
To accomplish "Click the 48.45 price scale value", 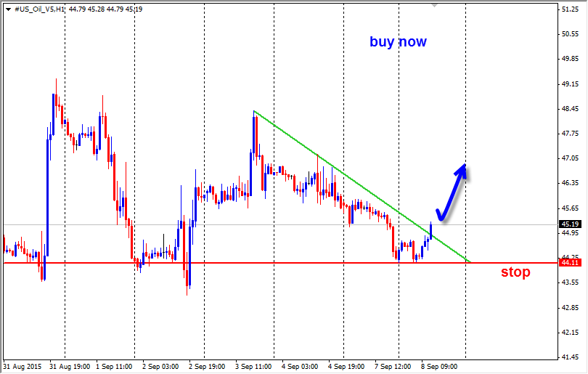I will pyautogui.click(x=570, y=109).
